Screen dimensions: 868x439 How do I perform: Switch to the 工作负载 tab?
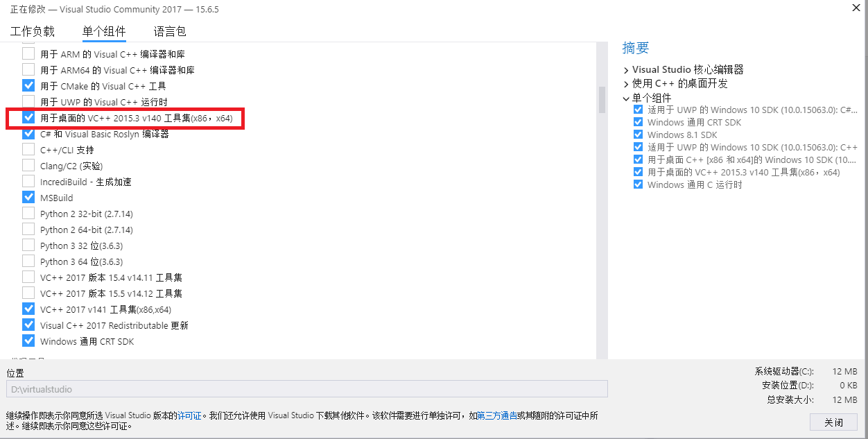[33, 31]
